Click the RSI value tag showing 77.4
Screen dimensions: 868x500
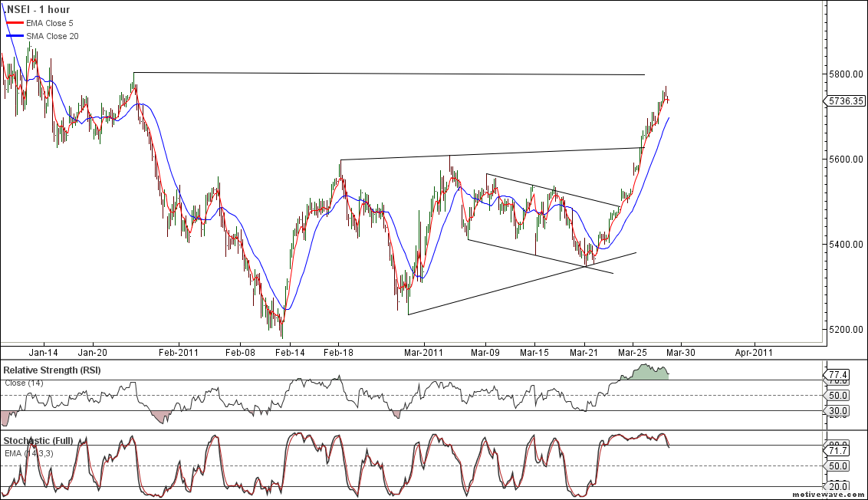pos(840,374)
